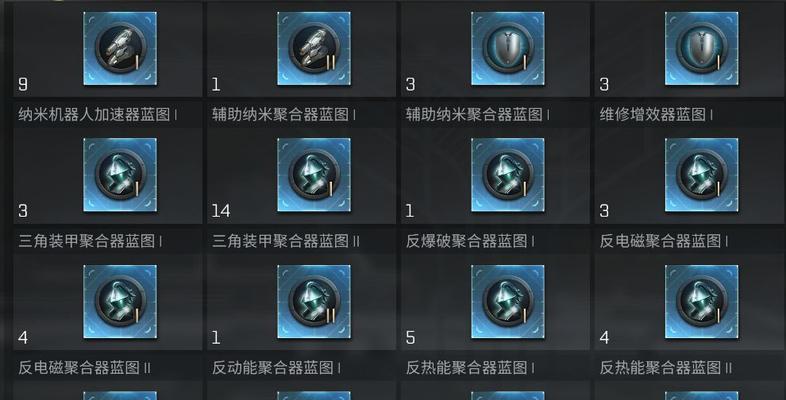Open the 三角装甲聚合器蓝图 I item icon
The width and height of the screenshot is (786, 400).
(120, 175)
